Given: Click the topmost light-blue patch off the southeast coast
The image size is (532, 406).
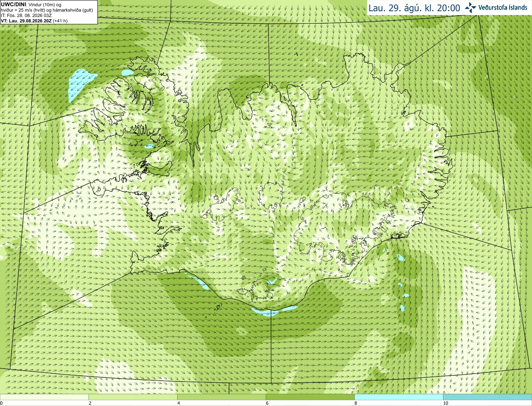Looking at the screenshot, I should 400,257.
